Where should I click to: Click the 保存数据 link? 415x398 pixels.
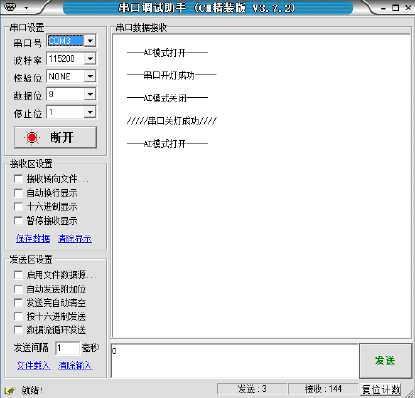33,238
